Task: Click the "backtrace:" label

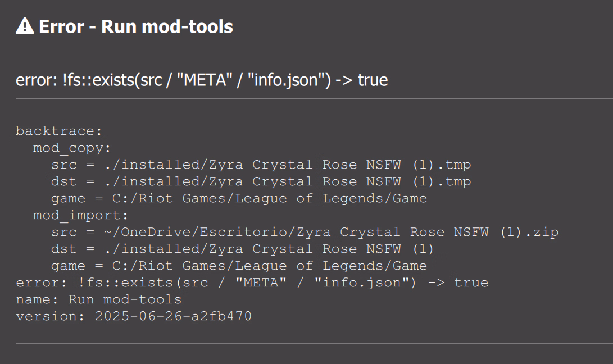Action: (x=59, y=131)
